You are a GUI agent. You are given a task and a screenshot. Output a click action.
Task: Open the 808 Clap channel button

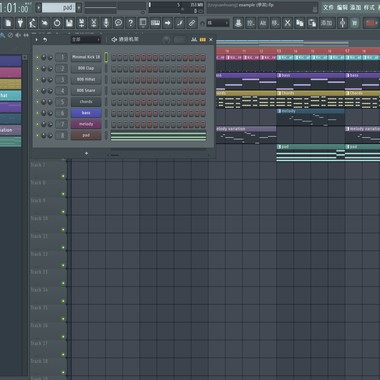pyautogui.click(x=86, y=68)
